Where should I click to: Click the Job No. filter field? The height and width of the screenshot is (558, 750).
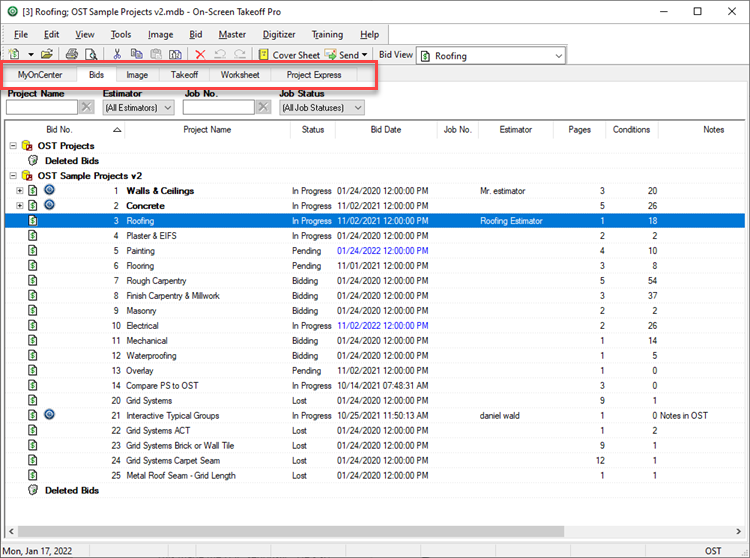point(218,108)
